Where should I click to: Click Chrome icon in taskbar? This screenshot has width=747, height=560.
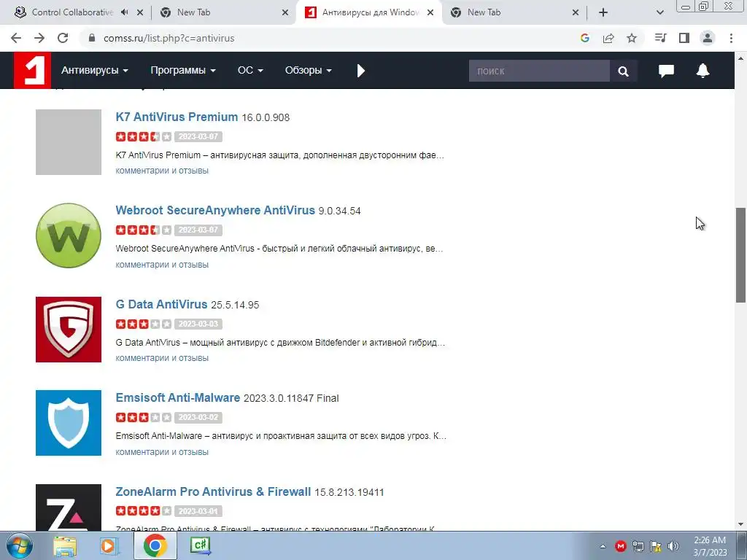point(155,546)
